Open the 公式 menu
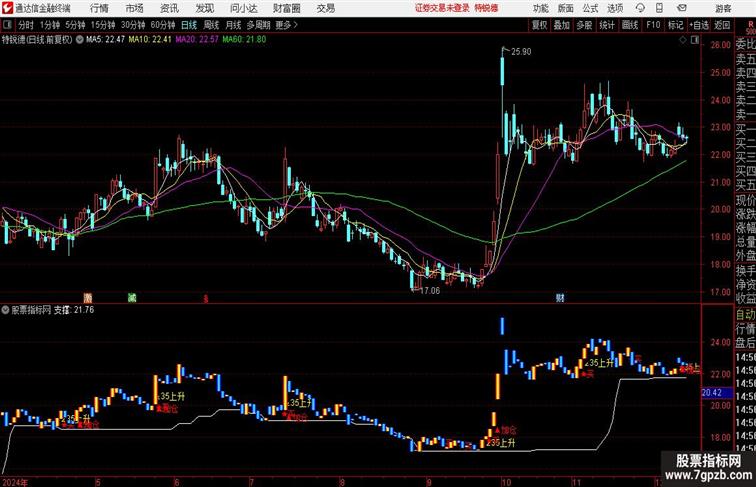 [x=590, y=8]
